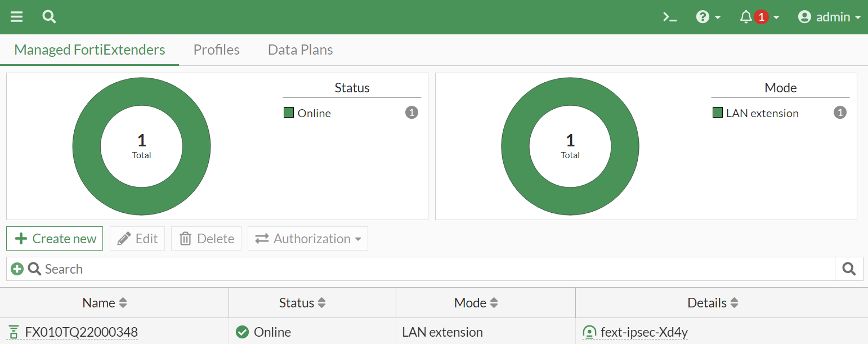Screen dimensions: 868x344
Task: Open the notifications bell
Action: pyautogui.click(x=746, y=17)
